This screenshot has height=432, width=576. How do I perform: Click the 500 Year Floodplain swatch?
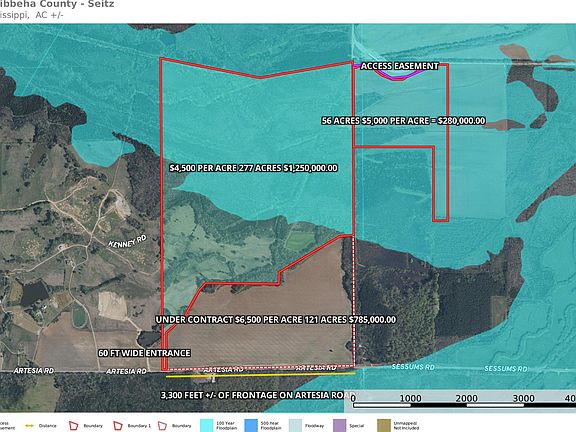coord(251,426)
